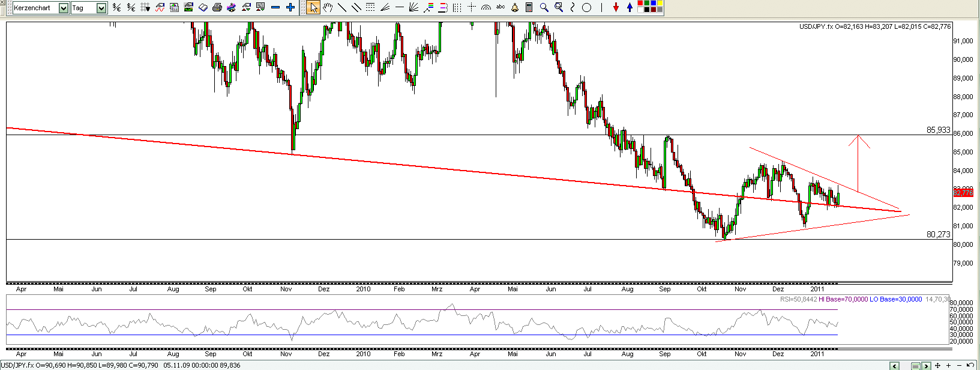Select the arrow pointer tool

[313, 8]
